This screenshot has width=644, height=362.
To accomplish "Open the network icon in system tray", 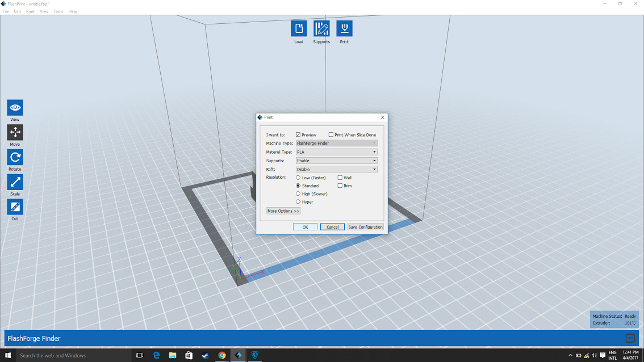I will pyautogui.click(x=587, y=355).
